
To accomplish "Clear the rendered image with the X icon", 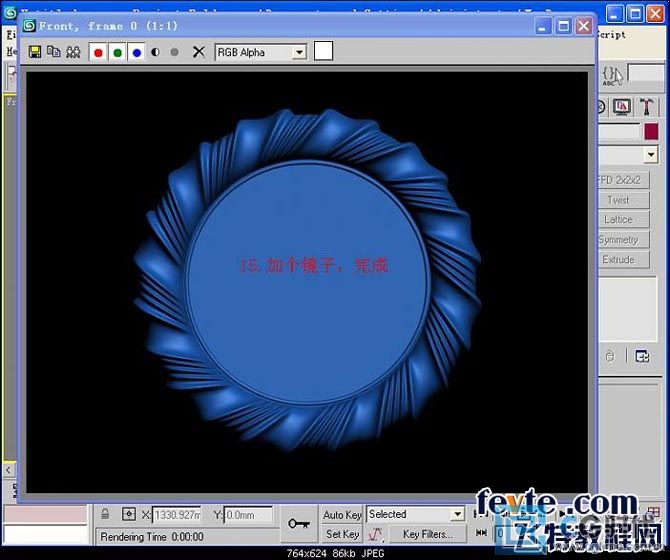I will click(x=199, y=52).
